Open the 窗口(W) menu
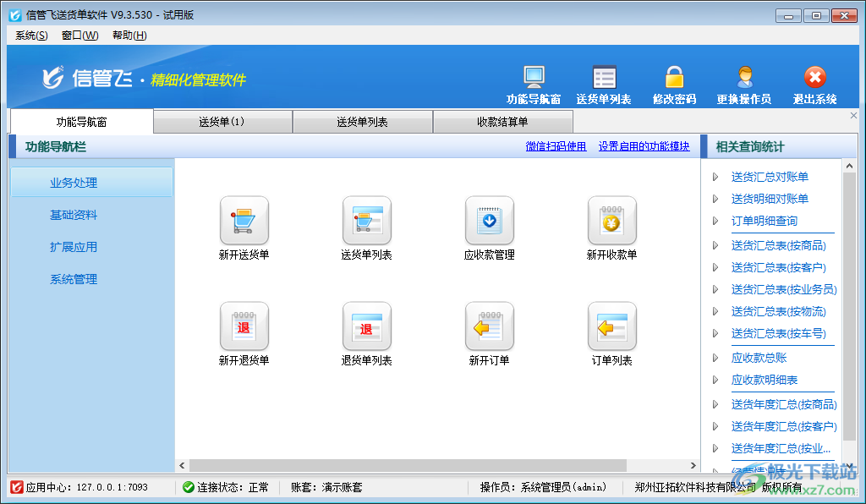The height and width of the screenshot is (504, 866). (x=80, y=36)
